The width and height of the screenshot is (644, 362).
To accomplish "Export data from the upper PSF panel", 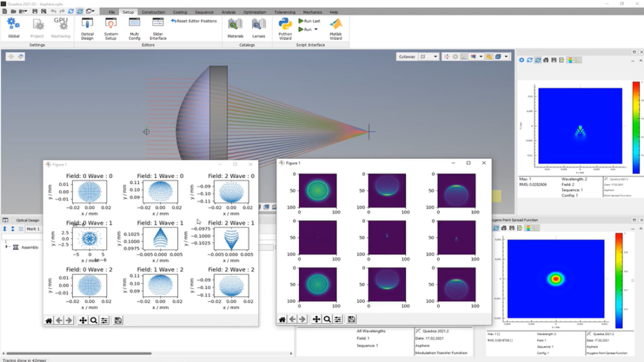I will [561, 60].
